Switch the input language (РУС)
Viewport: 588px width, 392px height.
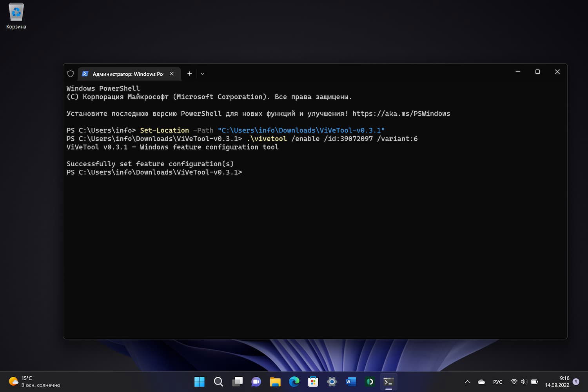tap(497, 382)
